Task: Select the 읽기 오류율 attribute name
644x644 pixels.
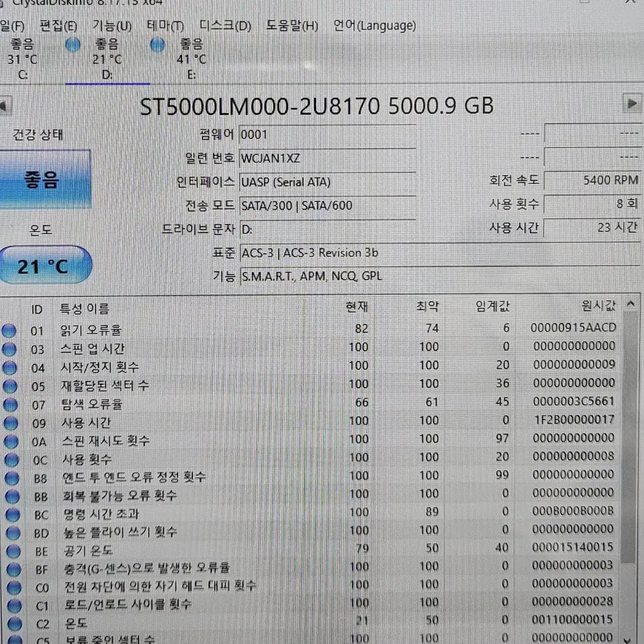Action: [x=91, y=330]
